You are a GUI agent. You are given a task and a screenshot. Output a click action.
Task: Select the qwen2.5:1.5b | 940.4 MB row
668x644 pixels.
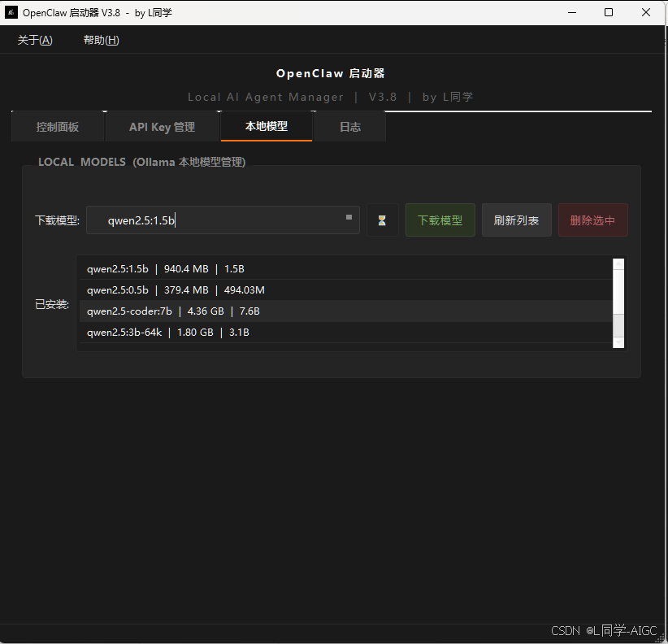click(x=346, y=269)
